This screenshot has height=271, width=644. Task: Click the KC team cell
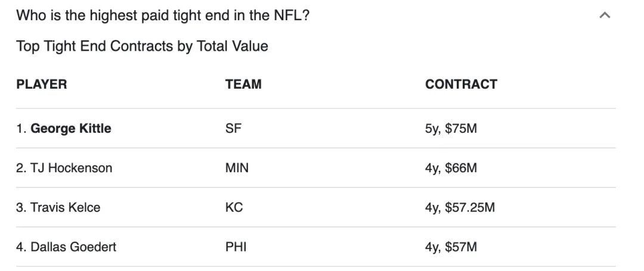coord(234,207)
